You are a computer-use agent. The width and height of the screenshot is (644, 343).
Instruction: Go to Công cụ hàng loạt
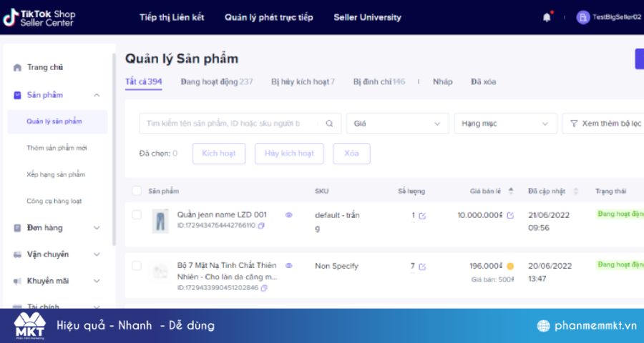click(x=54, y=201)
